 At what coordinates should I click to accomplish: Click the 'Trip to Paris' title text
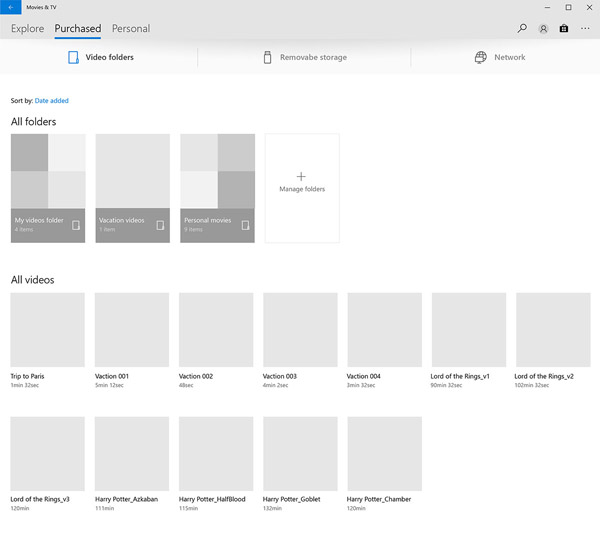click(27, 376)
